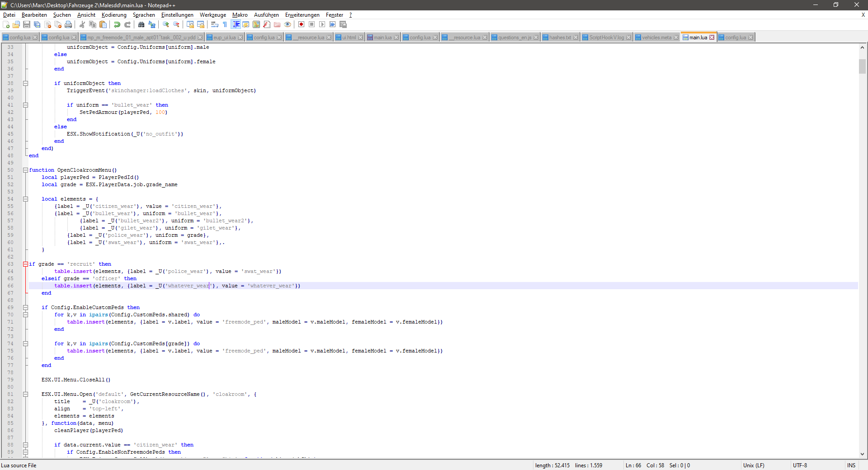This screenshot has width=868, height=470.
Task: Create a new file using the toolbar icon
Action: click(x=6, y=25)
